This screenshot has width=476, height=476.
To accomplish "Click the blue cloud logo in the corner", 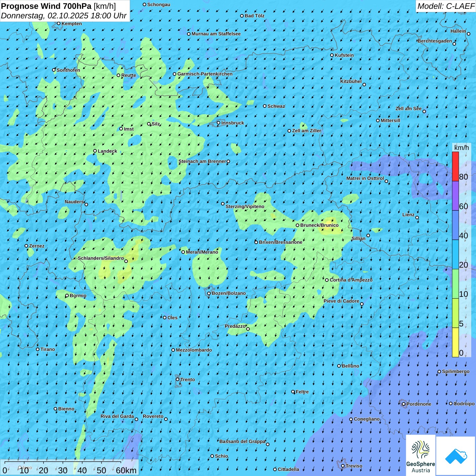I will (456, 456).
